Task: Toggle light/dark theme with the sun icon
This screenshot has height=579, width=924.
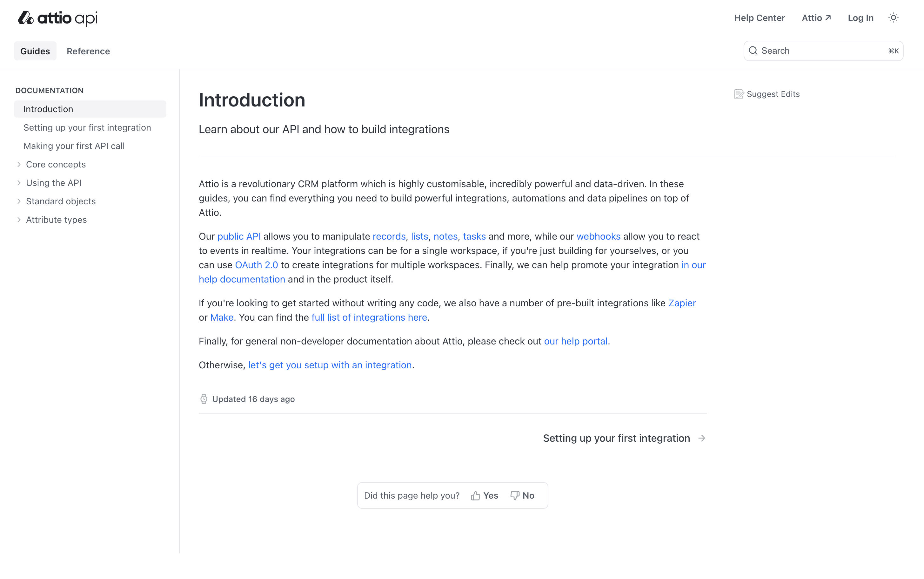Action: [x=893, y=17]
